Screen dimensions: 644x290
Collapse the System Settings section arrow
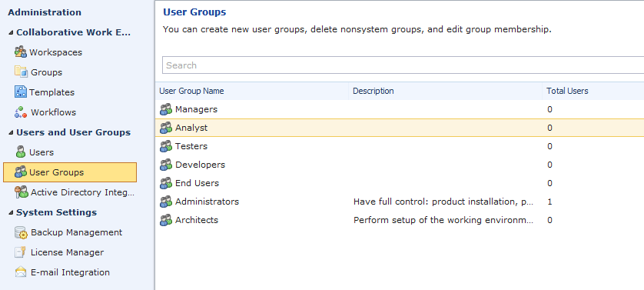[x=10, y=212]
